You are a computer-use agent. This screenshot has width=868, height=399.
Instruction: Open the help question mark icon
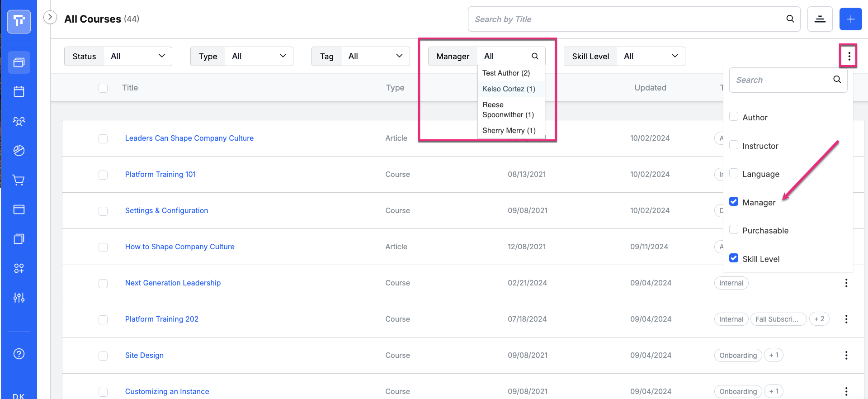[x=19, y=354]
